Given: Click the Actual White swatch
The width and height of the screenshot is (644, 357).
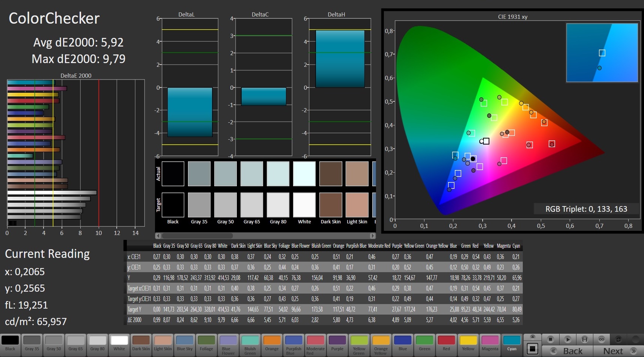Looking at the screenshot, I should point(304,174).
